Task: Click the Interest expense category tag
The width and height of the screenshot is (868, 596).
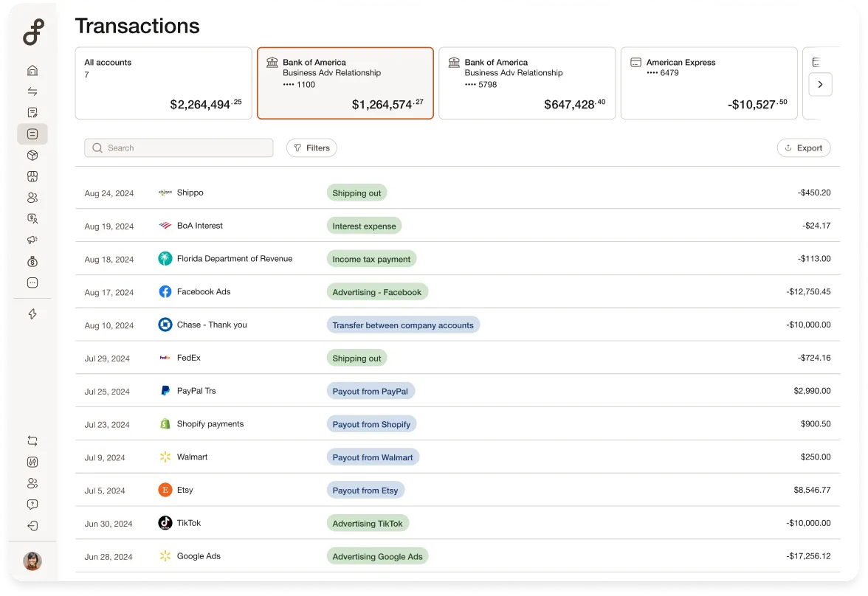Action: point(365,226)
